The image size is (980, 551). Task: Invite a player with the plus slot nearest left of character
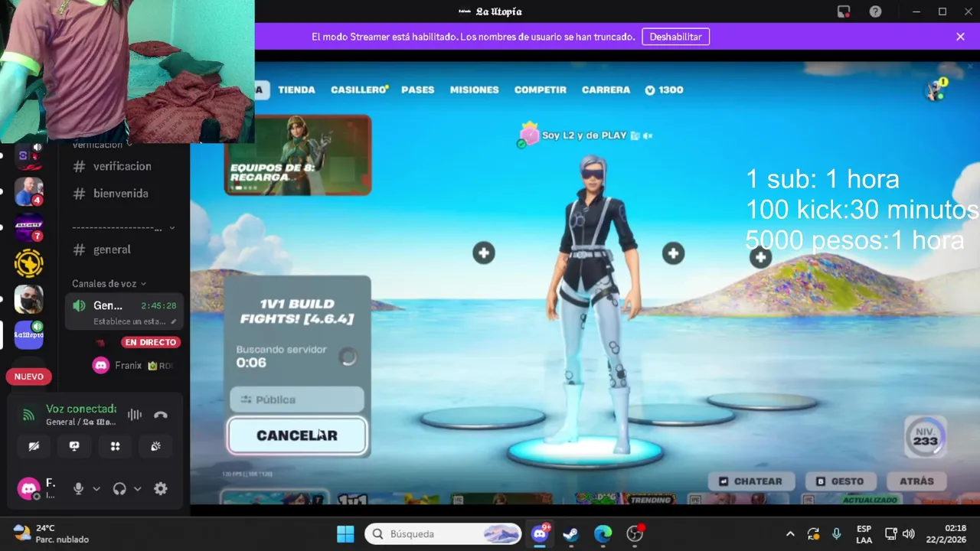pyautogui.click(x=483, y=253)
